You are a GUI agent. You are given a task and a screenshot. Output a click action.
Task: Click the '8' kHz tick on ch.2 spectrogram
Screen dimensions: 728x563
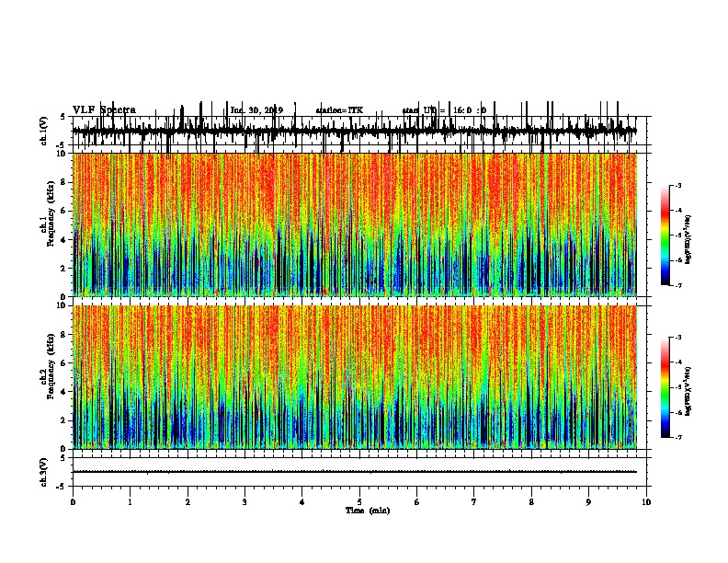(x=63, y=335)
